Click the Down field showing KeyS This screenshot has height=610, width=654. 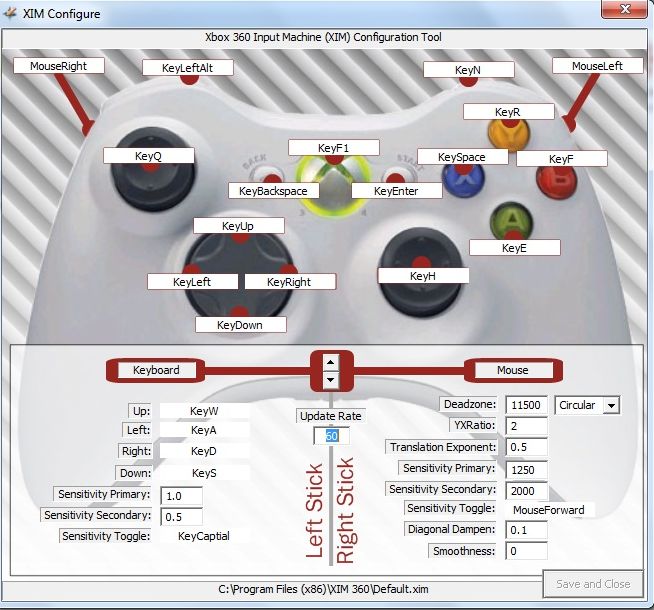(x=204, y=473)
